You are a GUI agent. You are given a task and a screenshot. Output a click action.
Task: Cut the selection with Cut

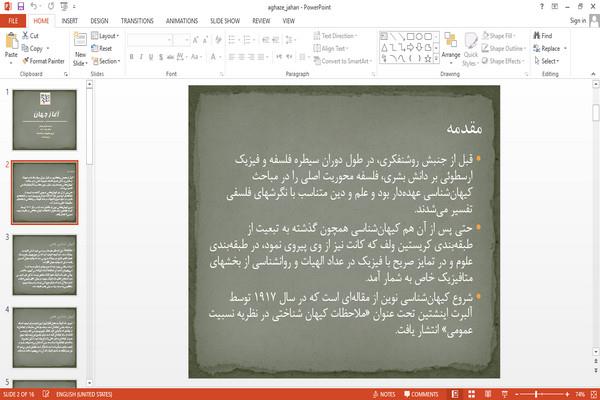(x=30, y=36)
